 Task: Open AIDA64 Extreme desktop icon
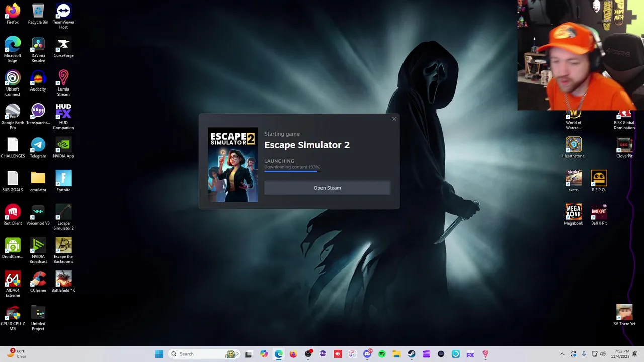point(13,284)
